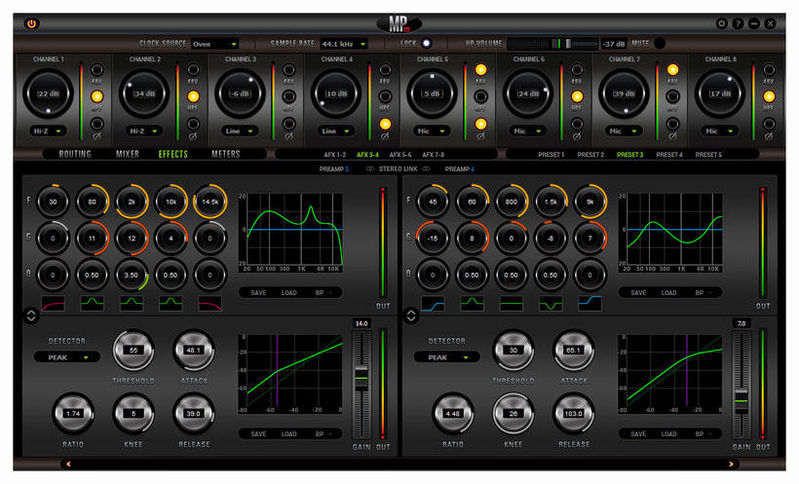Click the orange right arrow at the bottom
The width and height of the screenshot is (799, 484).
tap(731, 464)
